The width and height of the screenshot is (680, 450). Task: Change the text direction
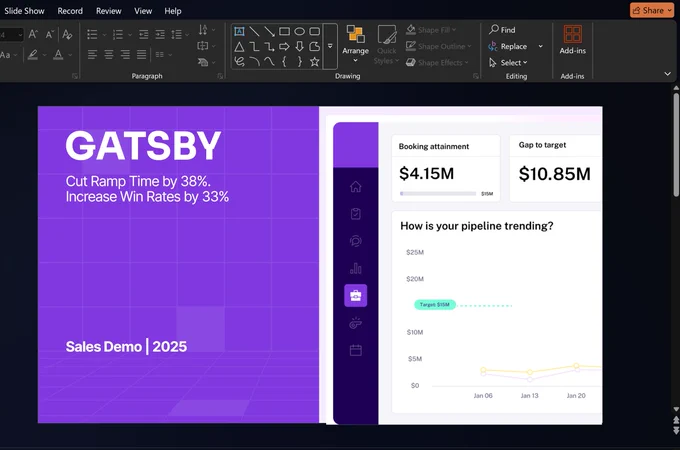[206, 30]
